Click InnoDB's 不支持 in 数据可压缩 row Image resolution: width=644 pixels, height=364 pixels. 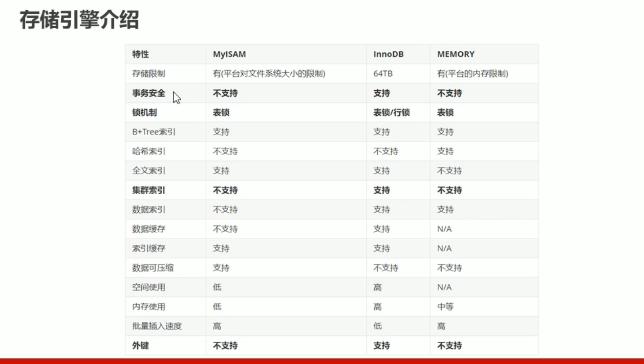386,268
